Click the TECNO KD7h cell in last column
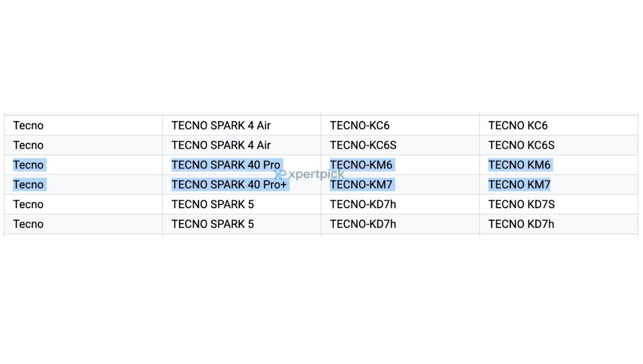The image size is (643, 364). pyautogui.click(x=559, y=224)
